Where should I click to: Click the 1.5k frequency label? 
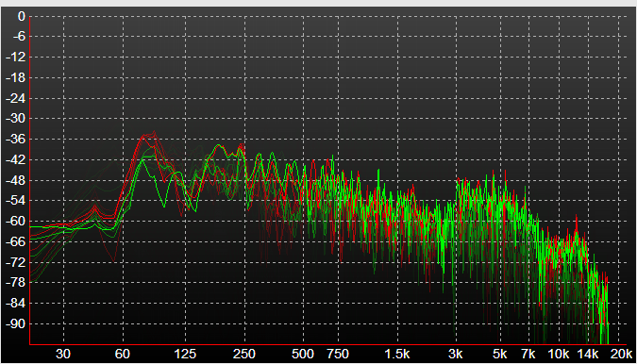click(x=397, y=354)
